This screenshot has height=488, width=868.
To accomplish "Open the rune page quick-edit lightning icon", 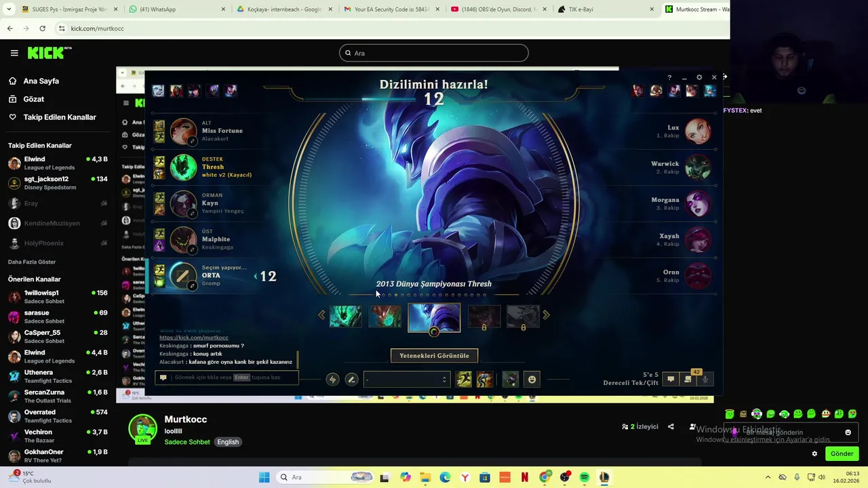I will coord(332,380).
